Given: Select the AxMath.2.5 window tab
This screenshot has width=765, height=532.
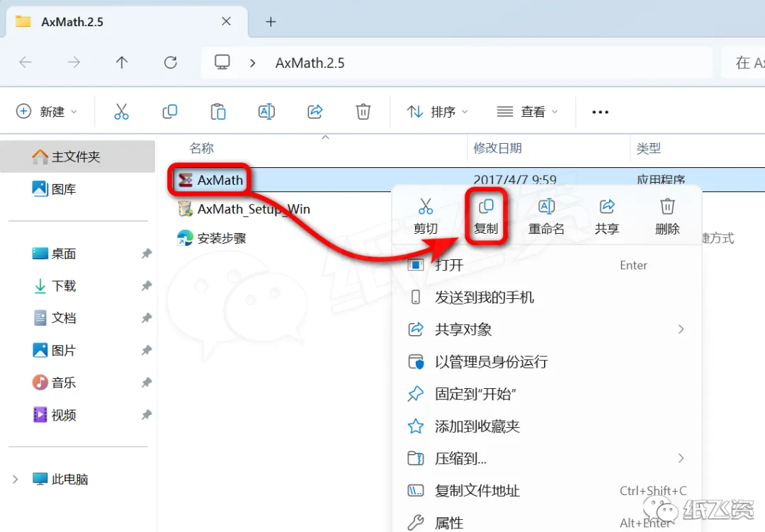Looking at the screenshot, I should tap(126, 22).
